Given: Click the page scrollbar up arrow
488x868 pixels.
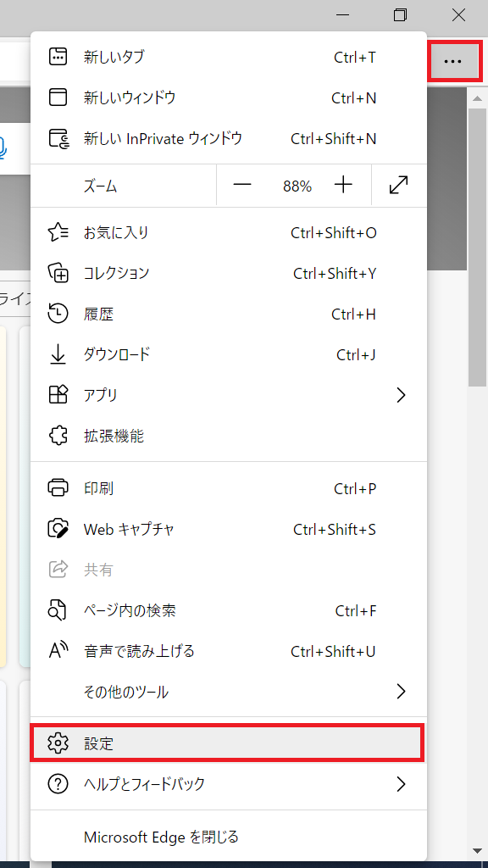Looking at the screenshot, I should [x=477, y=97].
